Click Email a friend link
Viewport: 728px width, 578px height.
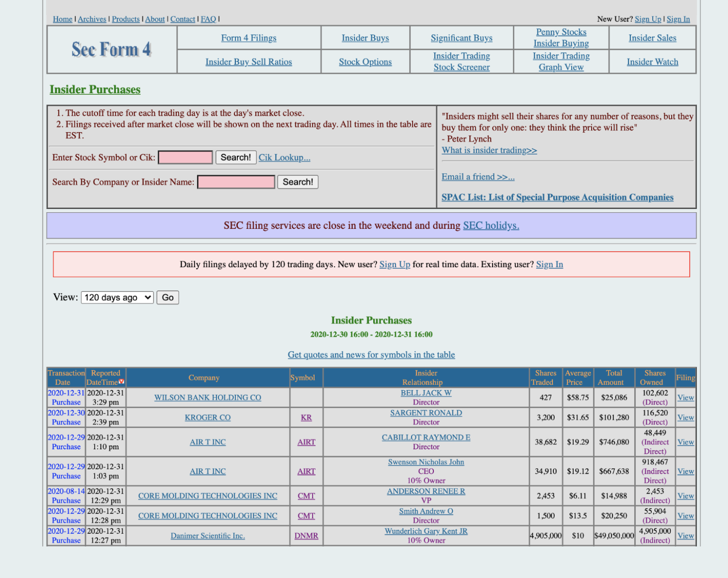[x=478, y=177]
